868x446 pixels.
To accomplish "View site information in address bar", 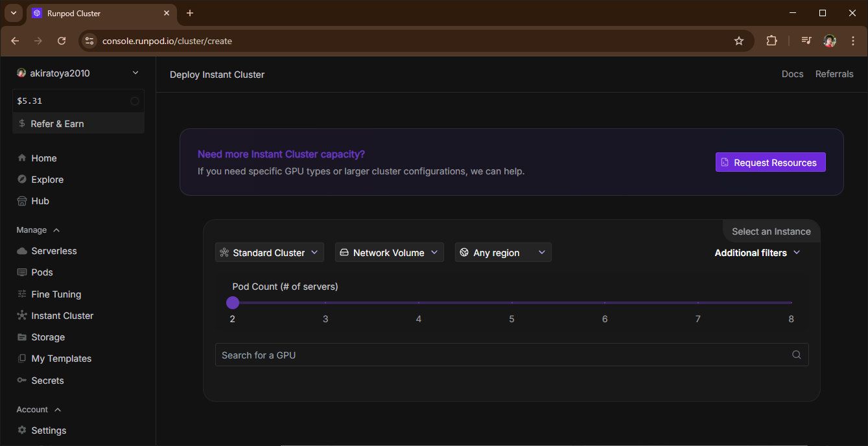I will point(89,41).
